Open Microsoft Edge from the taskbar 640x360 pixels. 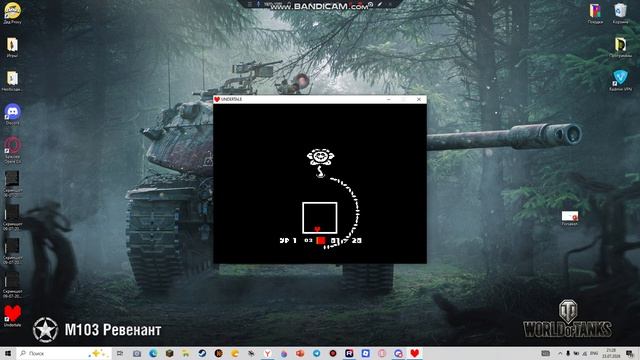pyautogui.click(x=153, y=353)
